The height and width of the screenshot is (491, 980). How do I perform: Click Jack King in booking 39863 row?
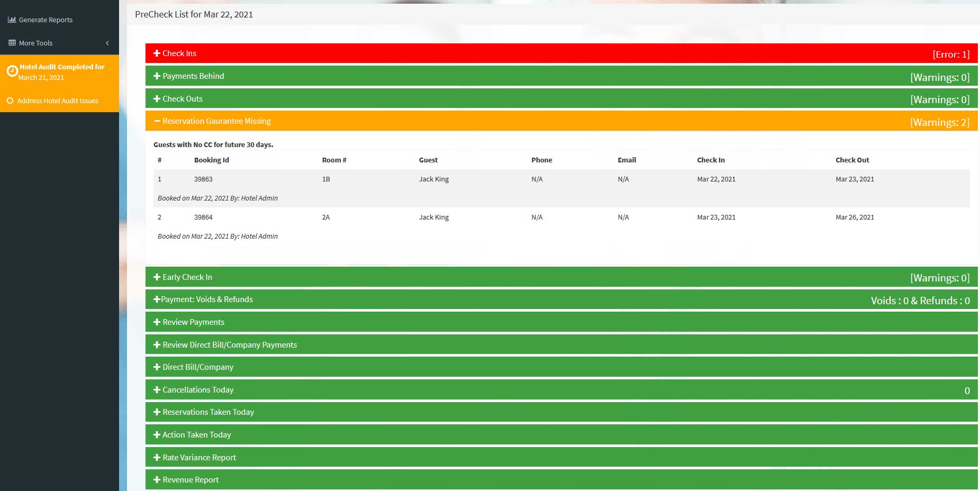coord(434,179)
